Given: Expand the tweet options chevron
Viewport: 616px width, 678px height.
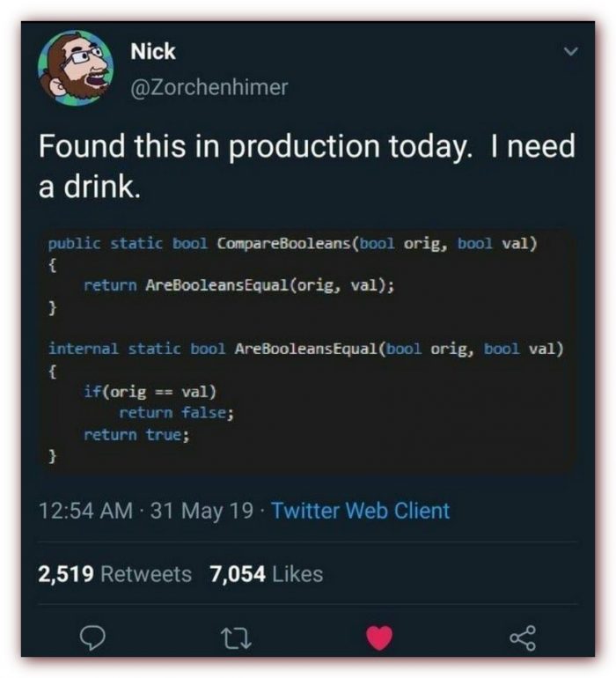Looking at the screenshot, I should pyautogui.click(x=570, y=53).
